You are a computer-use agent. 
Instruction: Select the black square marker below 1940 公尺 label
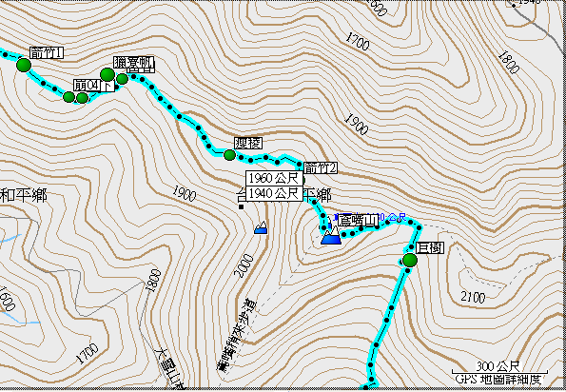[241, 206]
